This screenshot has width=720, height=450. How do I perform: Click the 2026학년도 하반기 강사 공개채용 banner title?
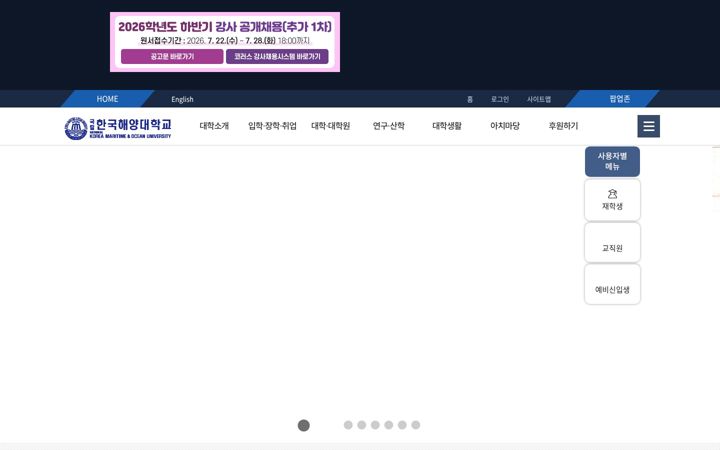[x=225, y=27]
